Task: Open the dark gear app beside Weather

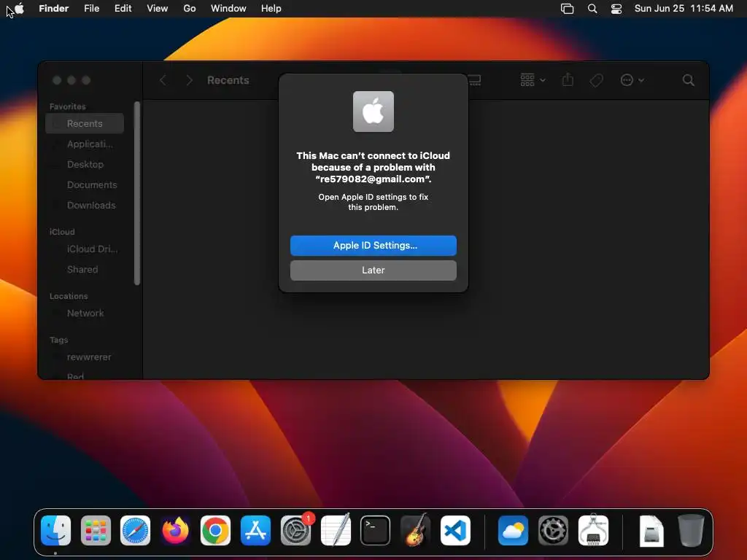Action: (553, 531)
